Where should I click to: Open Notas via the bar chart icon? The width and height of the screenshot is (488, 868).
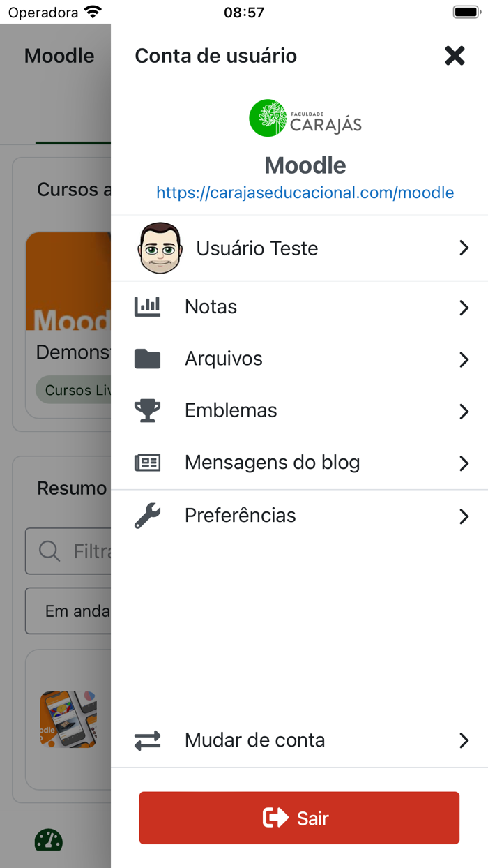coord(148,305)
